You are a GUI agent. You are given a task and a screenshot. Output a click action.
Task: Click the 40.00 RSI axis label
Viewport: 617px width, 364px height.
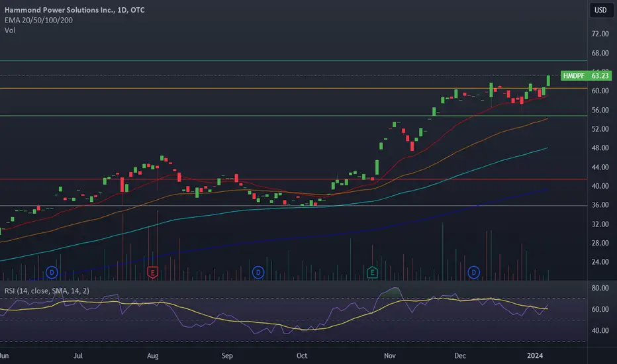(x=600, y=330)
